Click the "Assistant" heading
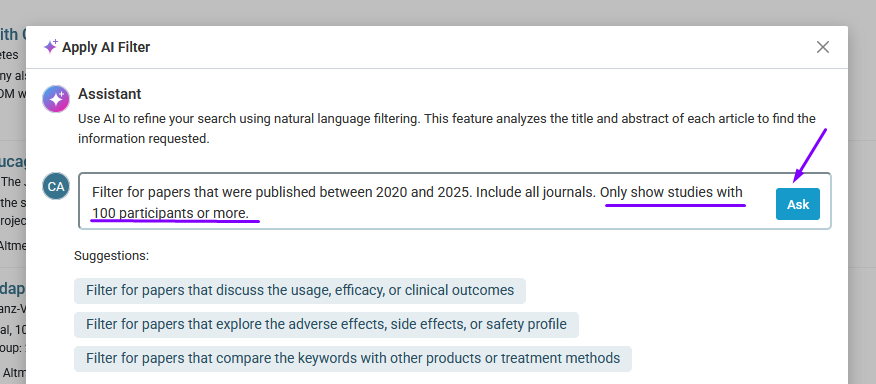Screen dimensions: 876x384 [110, 94]
